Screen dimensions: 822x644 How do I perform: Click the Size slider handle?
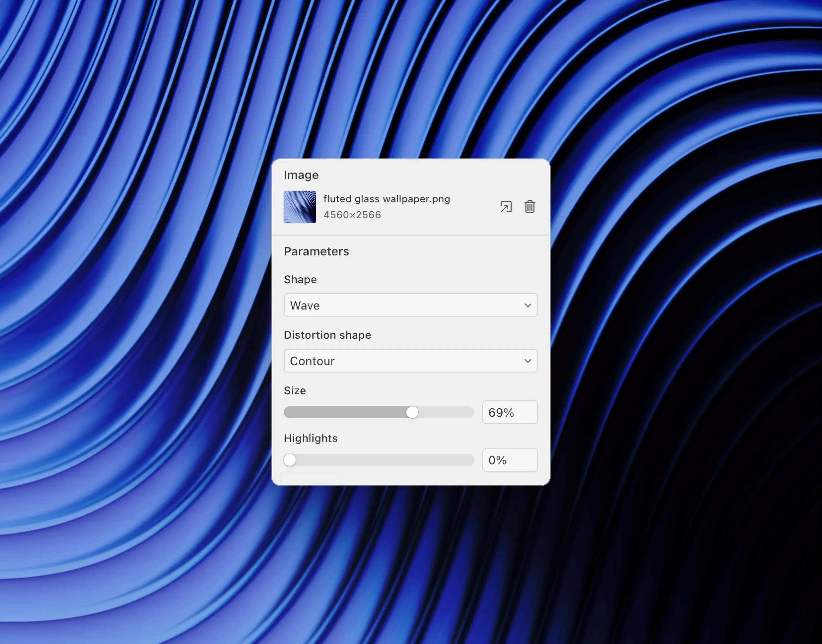[x=412, y=412]
